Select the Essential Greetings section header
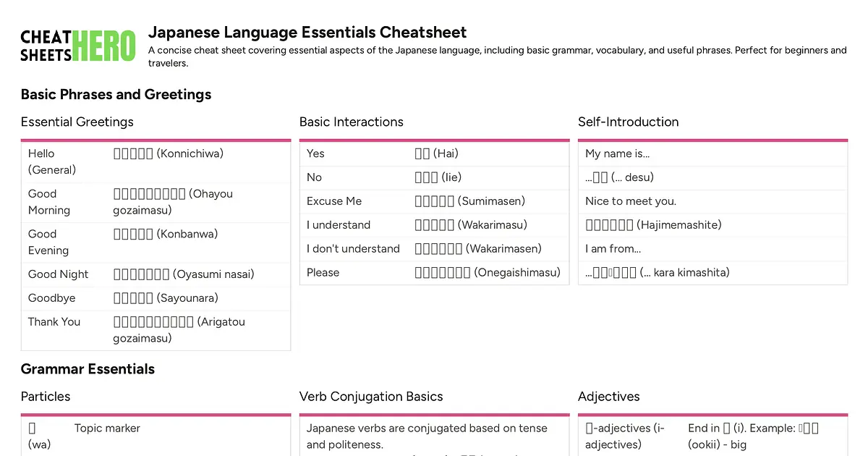868x456 pixels. pos(77,122)
